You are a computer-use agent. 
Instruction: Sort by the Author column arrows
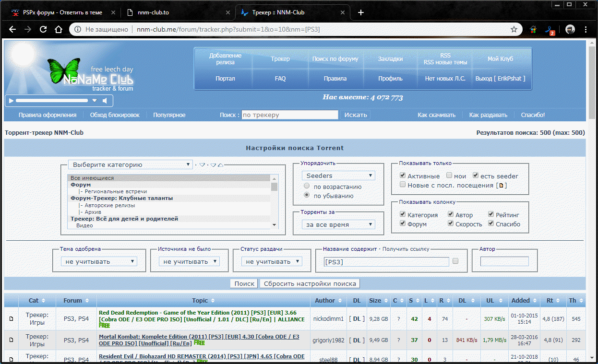(x=339, y=301)
